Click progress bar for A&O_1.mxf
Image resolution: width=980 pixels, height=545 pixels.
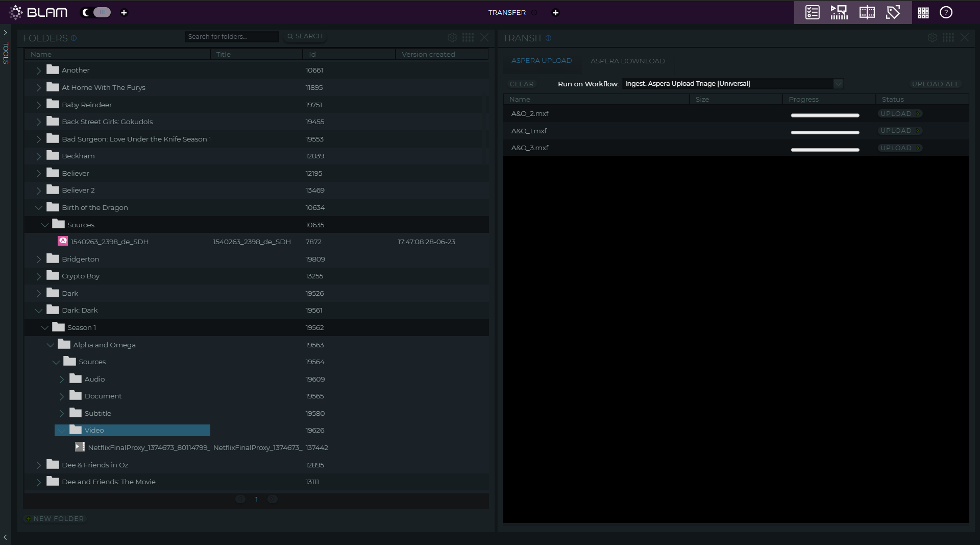click(825, 132)
